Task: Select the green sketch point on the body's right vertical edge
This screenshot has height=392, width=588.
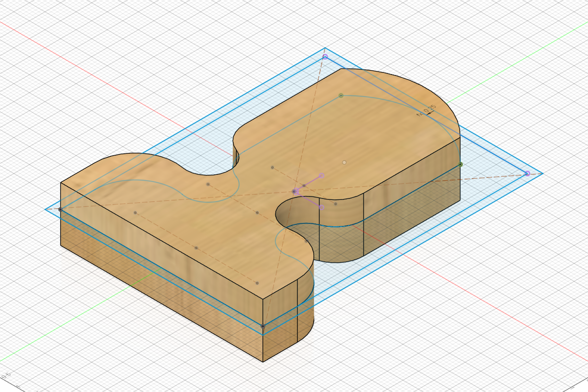Action: point(461,165)
